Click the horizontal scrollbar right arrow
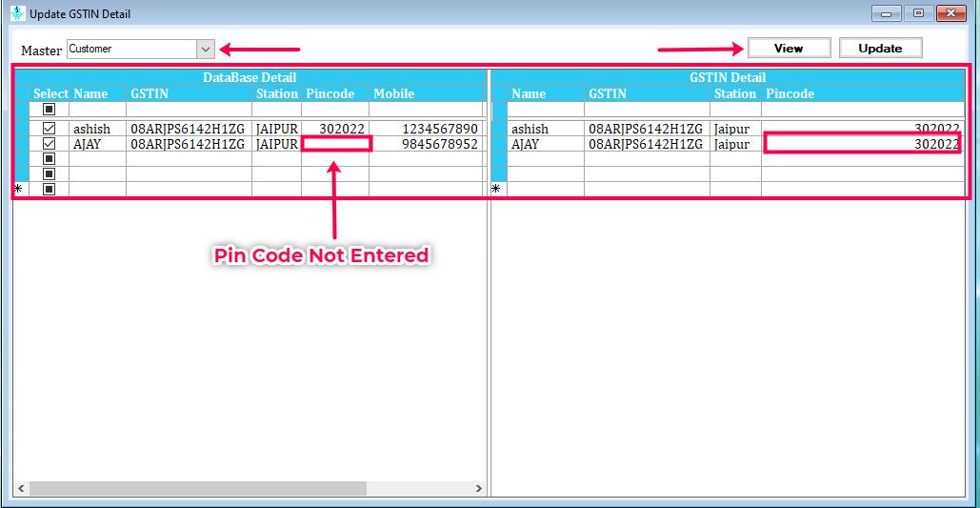The image size is (980, 508). tap(479, 488)
